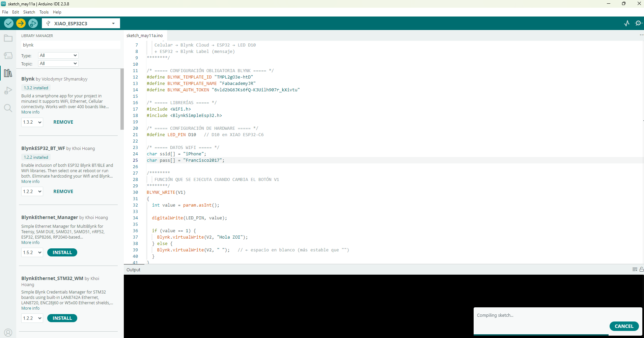This screenshot has width=644, height=338.
Task: Open BlynkESP32_BT_WF version 1.2.2 dropdown
Action: 32,191
